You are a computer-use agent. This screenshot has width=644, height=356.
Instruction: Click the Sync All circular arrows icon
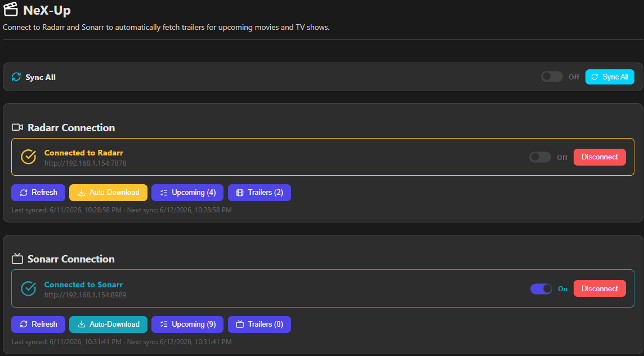click(x=16, y=77)
